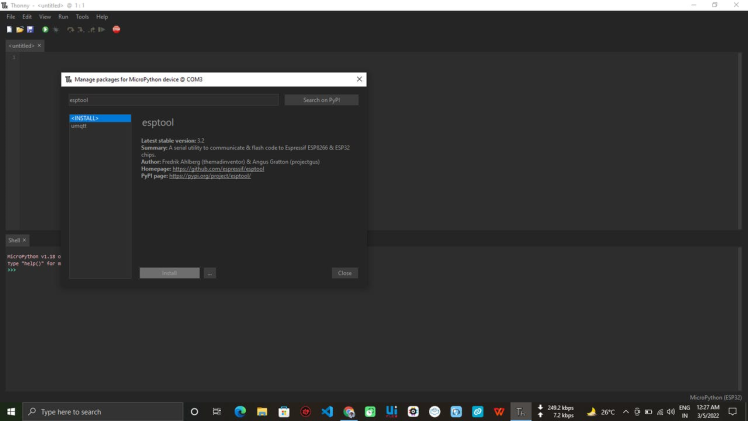Switch to Chrome on the taskbar
The width and height of the screenshot is (748, 421).
pyautogui.click(x=349, y=411)
